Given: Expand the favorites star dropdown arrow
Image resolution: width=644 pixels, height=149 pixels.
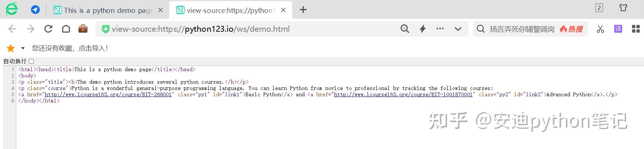Looking at the screenshot, I should pos(23,48).
